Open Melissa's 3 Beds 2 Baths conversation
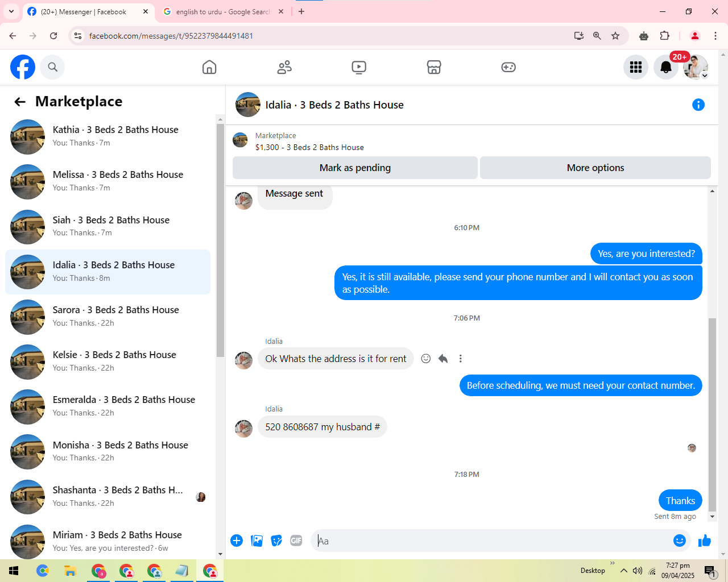This screenshot has height=582, width=728. point(108,182)
